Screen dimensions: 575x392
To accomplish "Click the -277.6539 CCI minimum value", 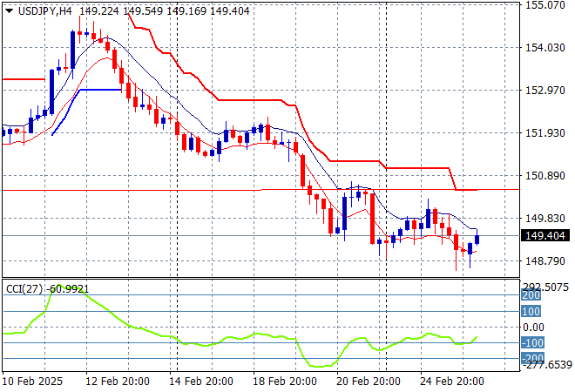I will (547, 365).
